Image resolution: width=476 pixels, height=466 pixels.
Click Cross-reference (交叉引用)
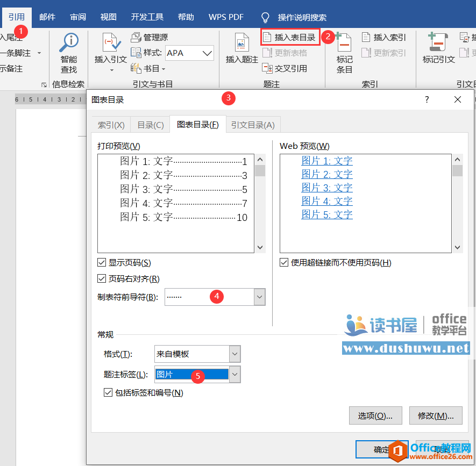click(x=285, y=69)
